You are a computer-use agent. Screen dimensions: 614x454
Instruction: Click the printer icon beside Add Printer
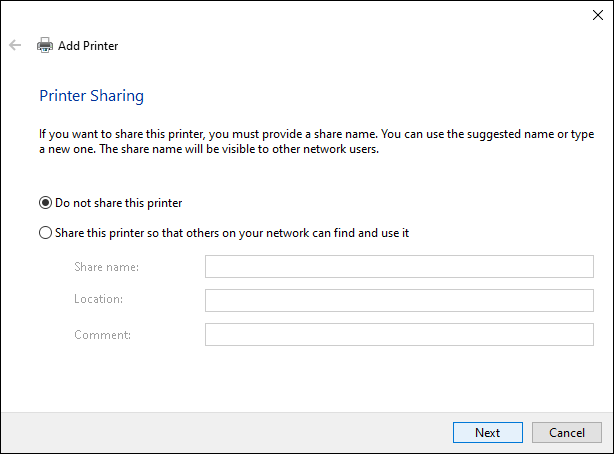(45, 45)
